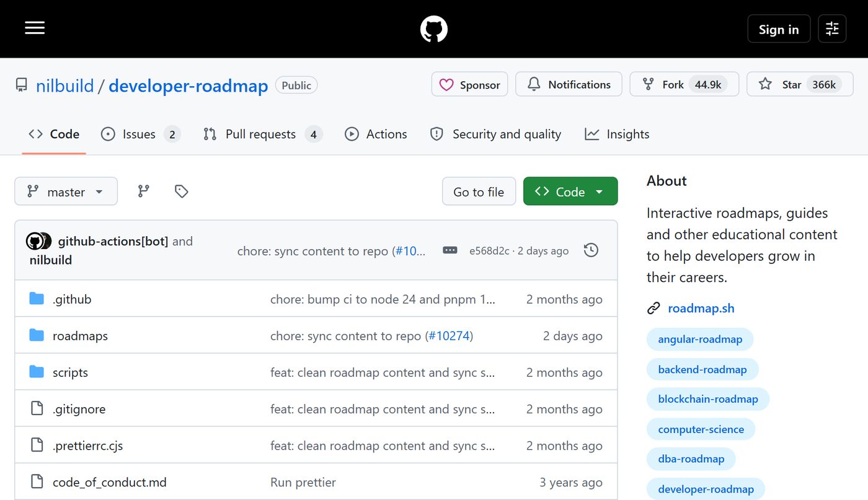
Task: Click the link icon beside roadmap.sh
Action: point(653,308)
